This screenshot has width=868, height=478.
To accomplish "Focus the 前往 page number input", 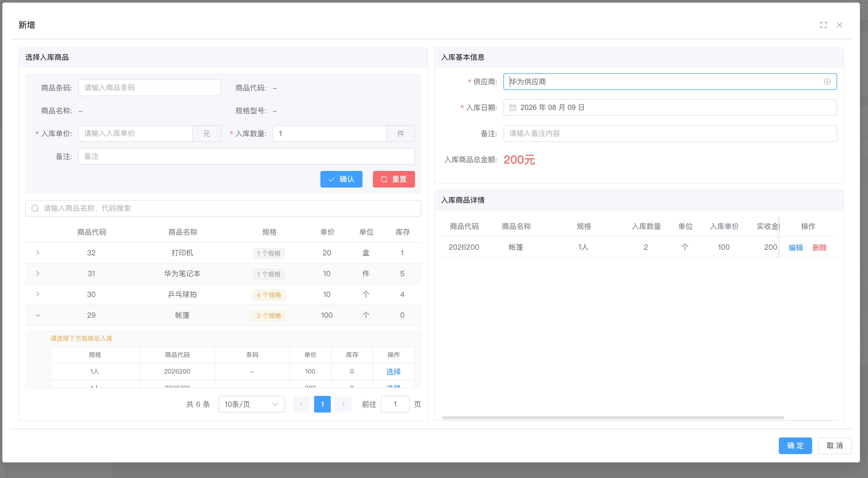I will (x=395, y=404).
